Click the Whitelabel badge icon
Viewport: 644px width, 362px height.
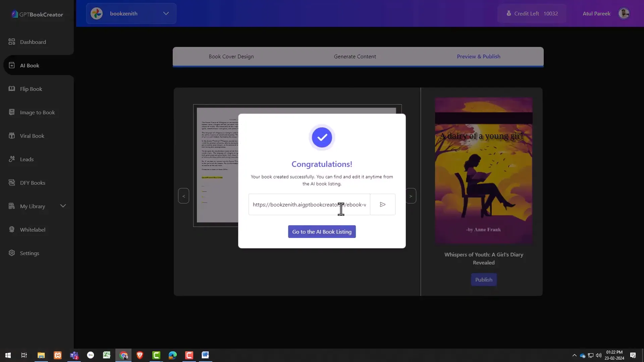click(12, 229)
